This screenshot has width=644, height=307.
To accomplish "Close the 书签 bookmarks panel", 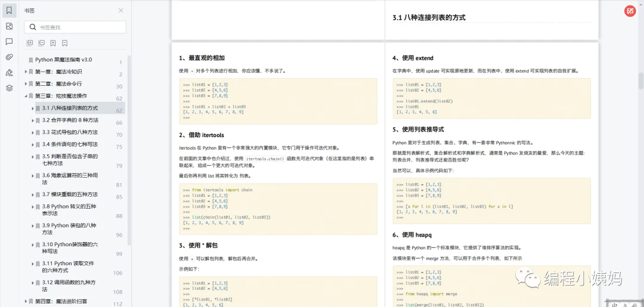I will [120, 11].
